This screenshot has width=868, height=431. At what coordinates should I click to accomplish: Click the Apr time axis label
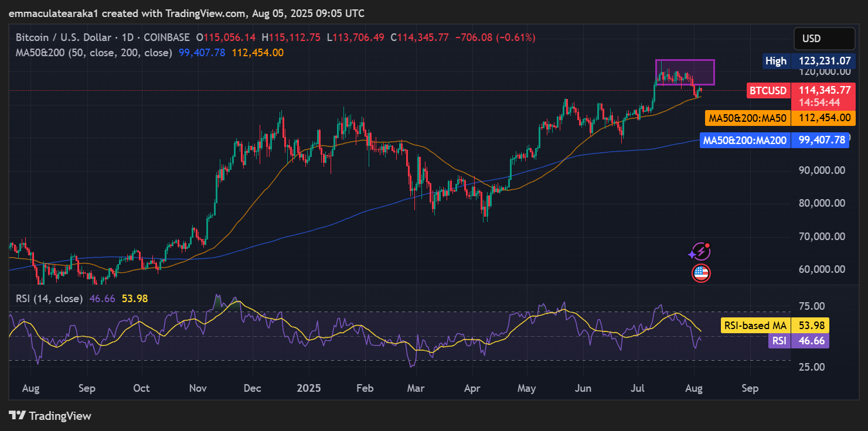(472, 388)
